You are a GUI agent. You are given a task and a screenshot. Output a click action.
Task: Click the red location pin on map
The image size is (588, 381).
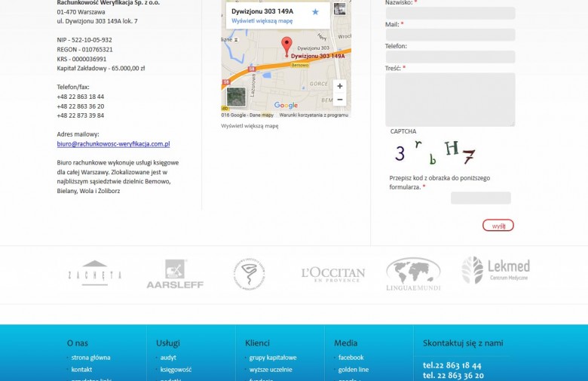[x=286, y=45]
